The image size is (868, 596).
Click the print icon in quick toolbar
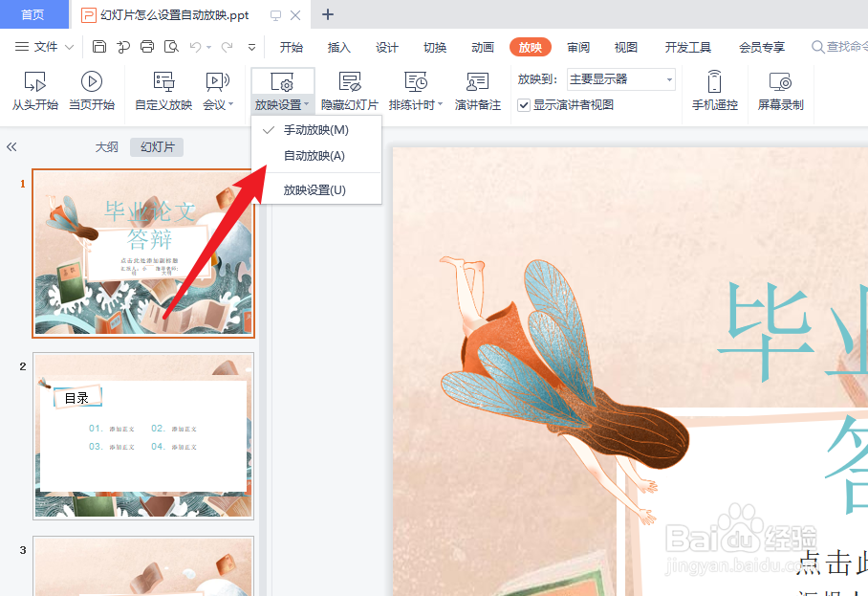click(x=147, y=47)
